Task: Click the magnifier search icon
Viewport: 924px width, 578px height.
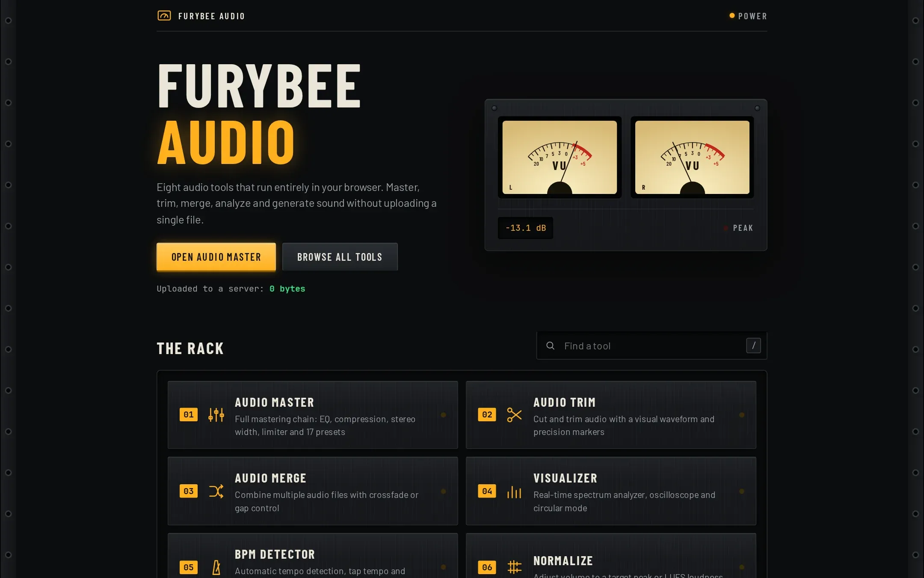Action: [551, 346]
